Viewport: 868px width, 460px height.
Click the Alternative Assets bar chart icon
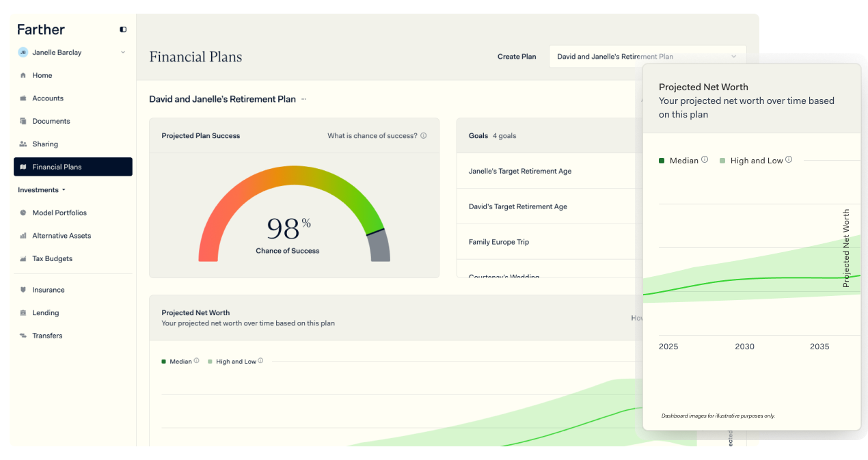23,236
